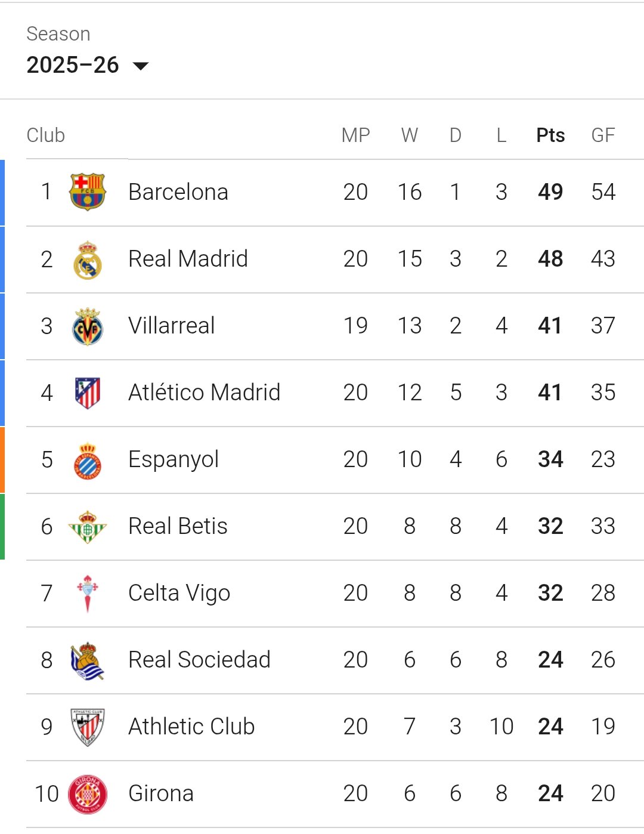Select the GF column header
Viewport: 644px width, 834px height.
pyautogui.click(x=603, y=135)
